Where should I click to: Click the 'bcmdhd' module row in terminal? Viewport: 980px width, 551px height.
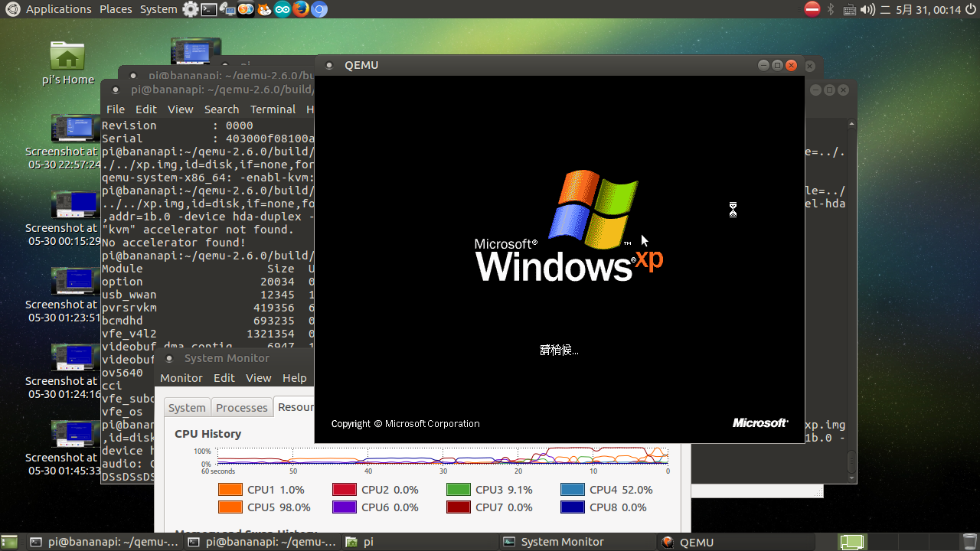pos(207,321)
